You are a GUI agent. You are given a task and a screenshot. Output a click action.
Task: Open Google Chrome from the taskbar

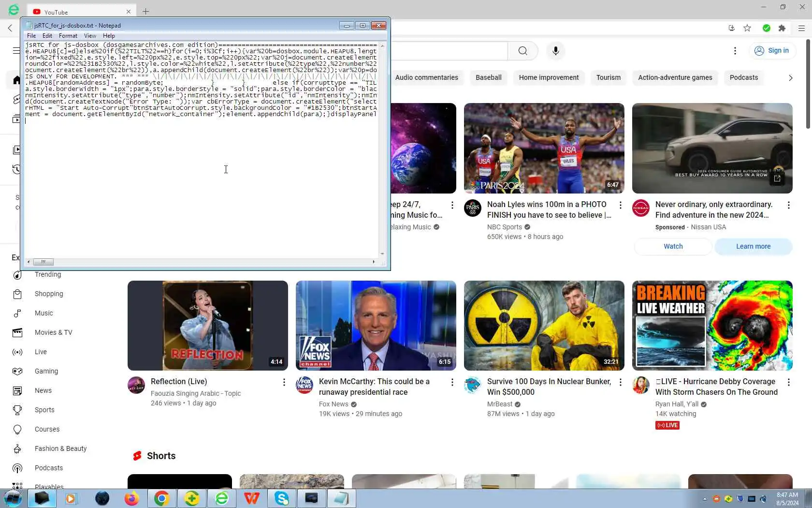[x=161, y=498]
